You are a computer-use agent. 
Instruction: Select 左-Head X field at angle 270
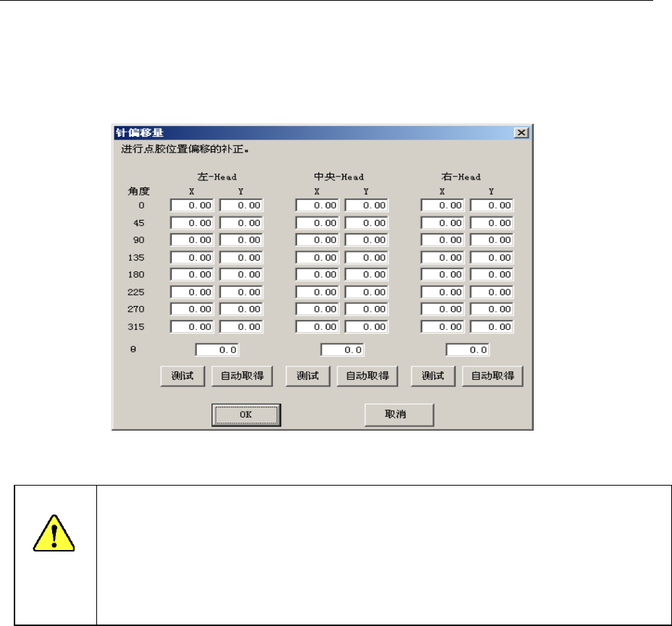192,309
